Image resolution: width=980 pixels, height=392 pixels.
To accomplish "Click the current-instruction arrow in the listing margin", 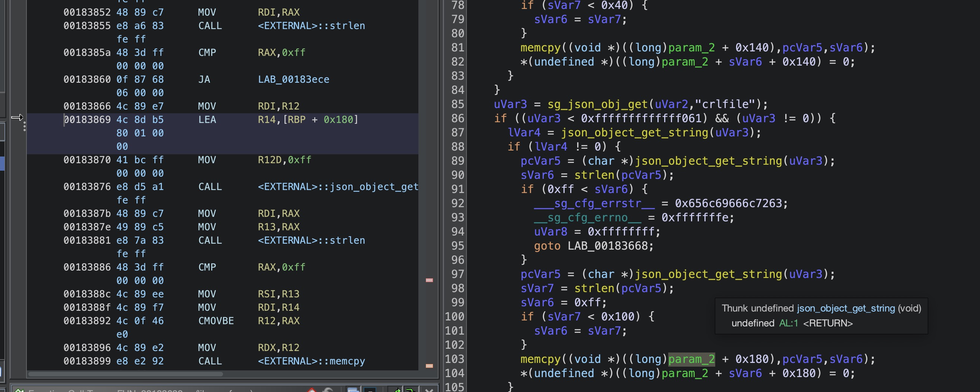I will click(17, 117).
